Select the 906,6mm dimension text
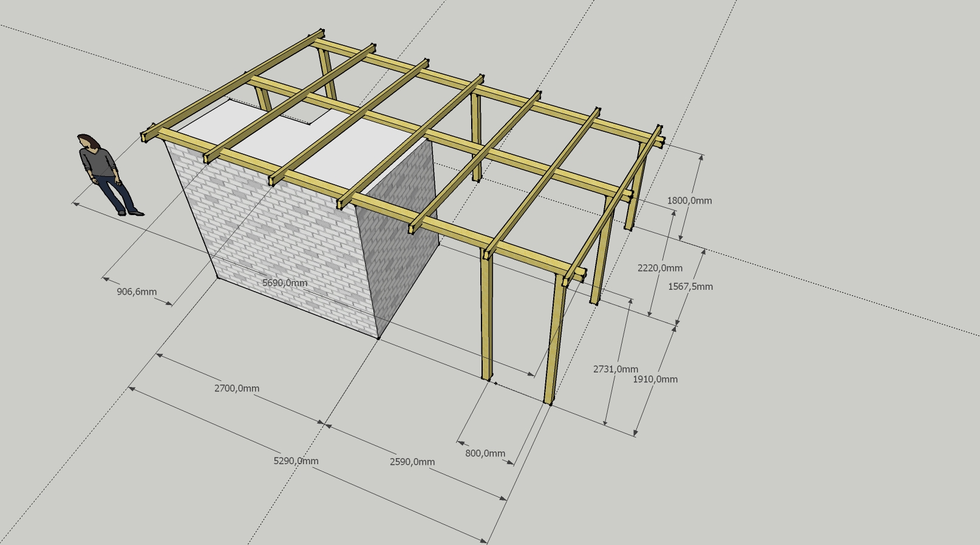This screenshot has height=545, width=980. pos(137,292)
